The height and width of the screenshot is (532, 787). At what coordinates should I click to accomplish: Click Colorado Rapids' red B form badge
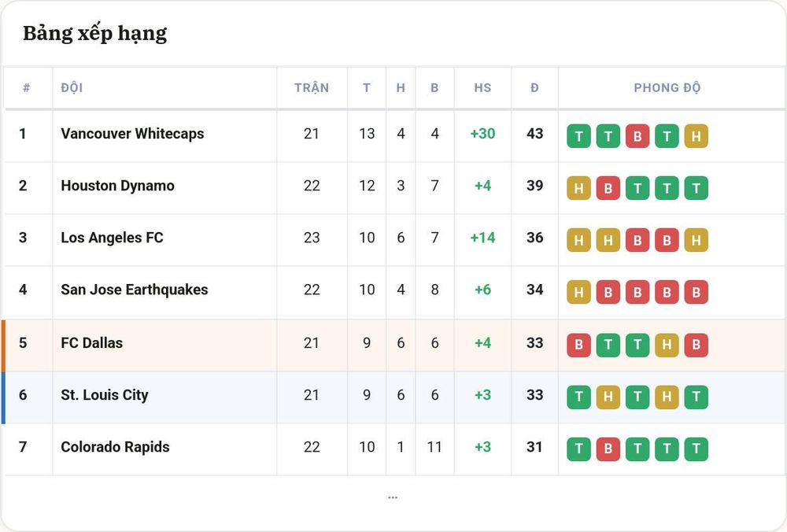pos(608,449)
